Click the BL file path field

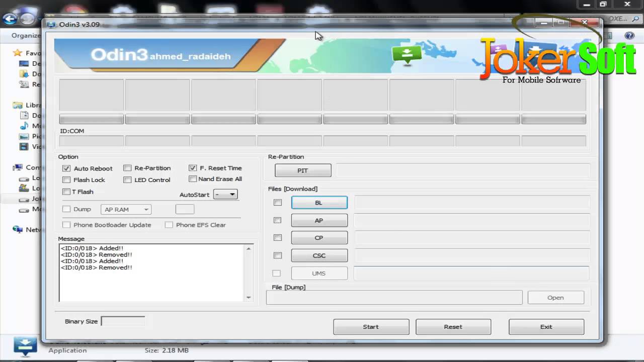pyautogui.click(x=472, y=203)
